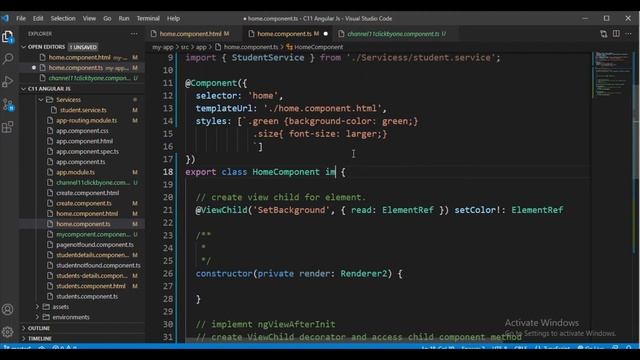The height and width of the screenshot is (360, 640).
Task: Expand the Outline section
Action: 39,328
